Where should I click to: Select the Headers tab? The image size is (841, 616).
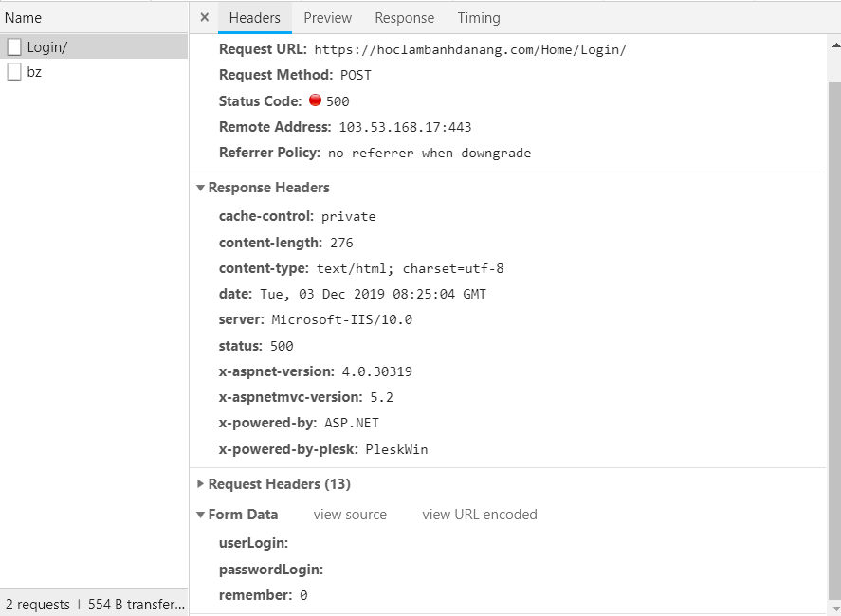point(254,17)
